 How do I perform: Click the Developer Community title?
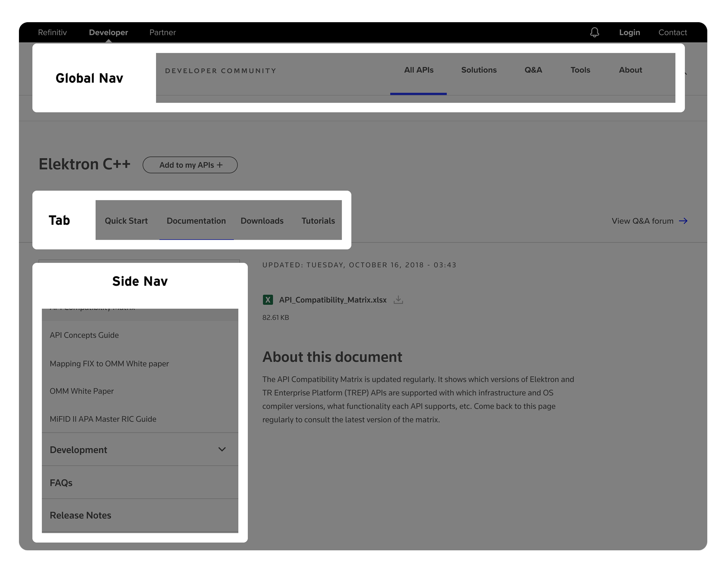coord(220,71)
